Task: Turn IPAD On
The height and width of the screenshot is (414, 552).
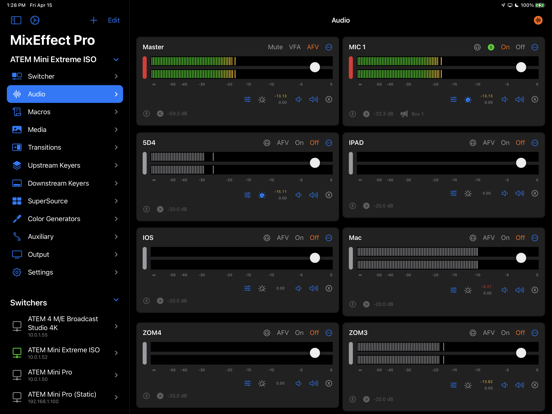Action: (505, 143)
